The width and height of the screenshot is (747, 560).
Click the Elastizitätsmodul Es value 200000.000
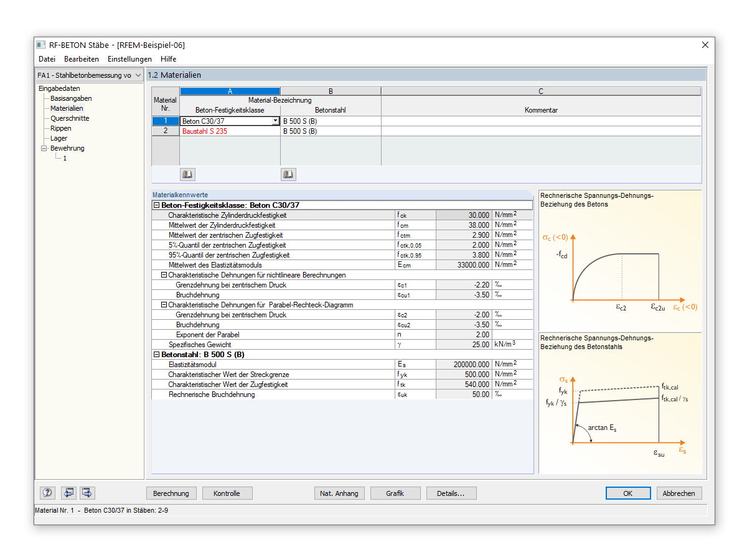464,364
